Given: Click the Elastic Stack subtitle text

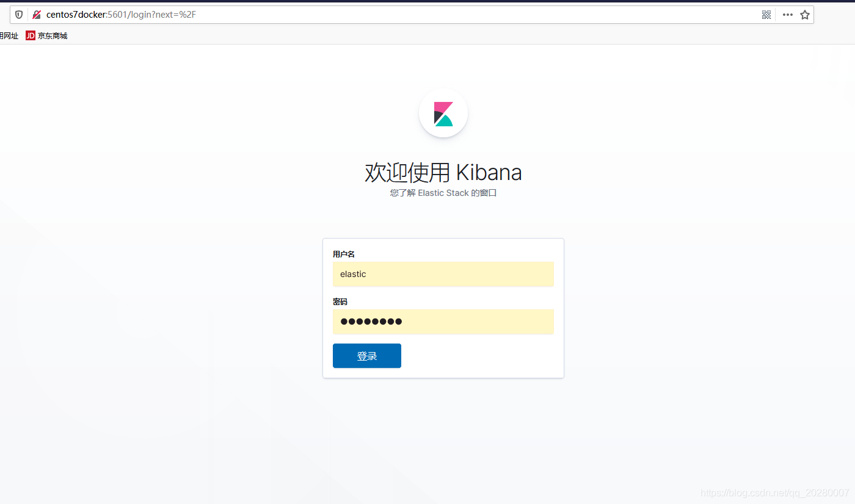Looking at the screenshot, I should [x=443, y=193].
